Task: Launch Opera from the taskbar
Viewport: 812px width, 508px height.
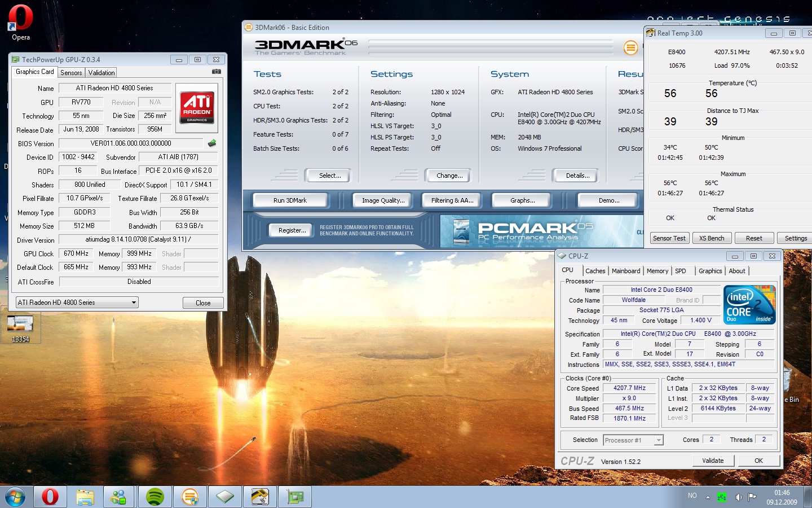Action: 50,497
